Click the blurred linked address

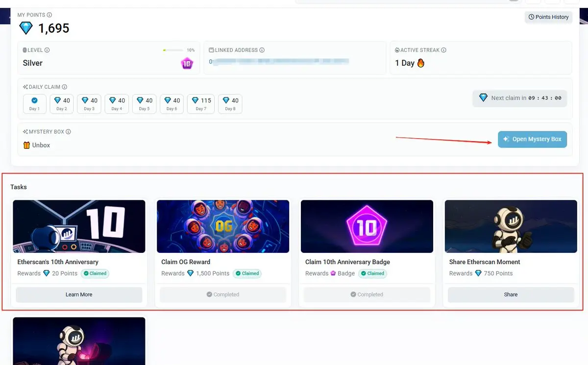tap(279, 61)
